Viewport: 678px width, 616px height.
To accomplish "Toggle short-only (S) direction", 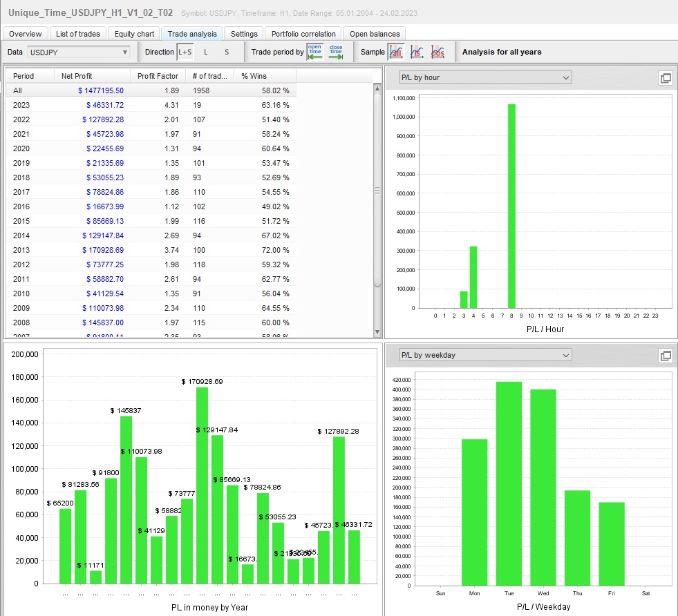I will (227, 52).
